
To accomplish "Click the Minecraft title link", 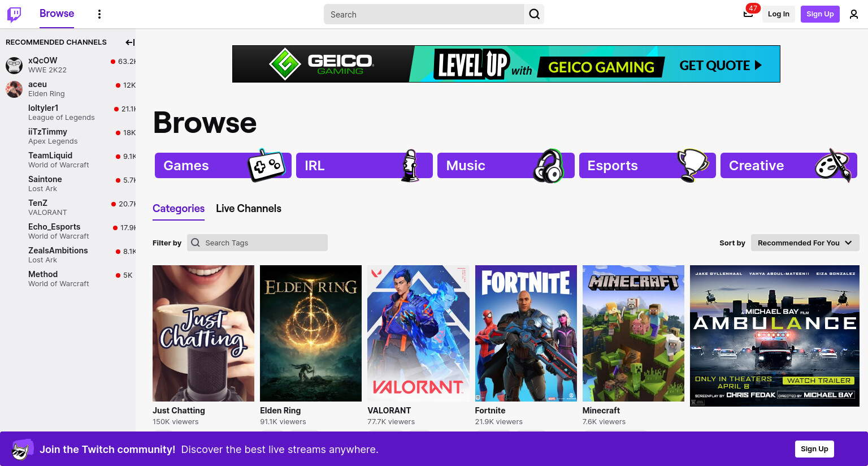I will [601, 411].
